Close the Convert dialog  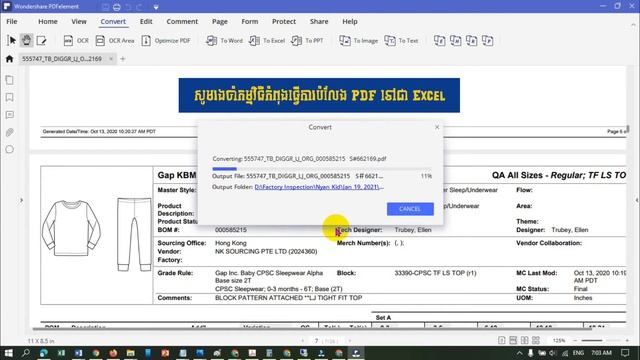click(x=437, y=127)
